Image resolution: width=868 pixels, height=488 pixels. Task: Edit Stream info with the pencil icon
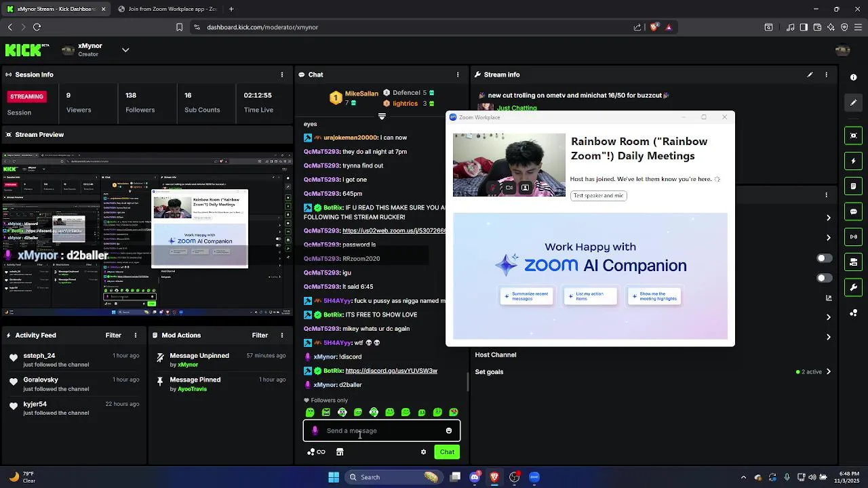click(x=810, y=75)
